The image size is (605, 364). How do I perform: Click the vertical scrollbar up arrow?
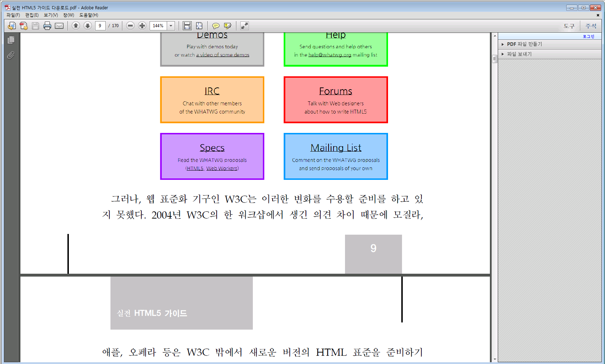pyautogui.click(x=495, y=36)
